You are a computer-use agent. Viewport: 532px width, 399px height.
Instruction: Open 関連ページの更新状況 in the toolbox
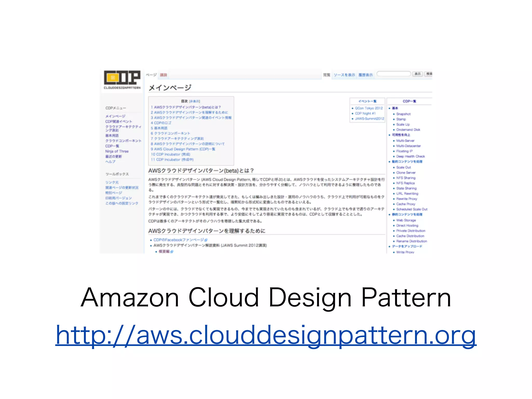[122, 188]
